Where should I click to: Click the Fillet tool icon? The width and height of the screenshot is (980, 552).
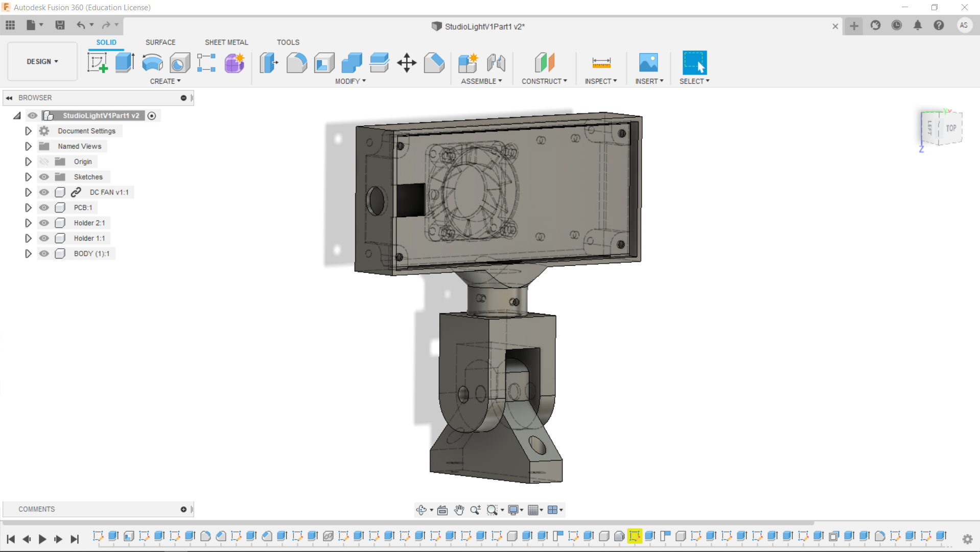coord(296,63)
